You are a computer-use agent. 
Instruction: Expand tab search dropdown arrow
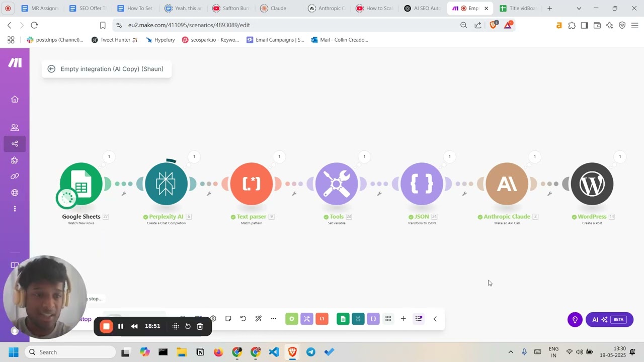(579, 9)
